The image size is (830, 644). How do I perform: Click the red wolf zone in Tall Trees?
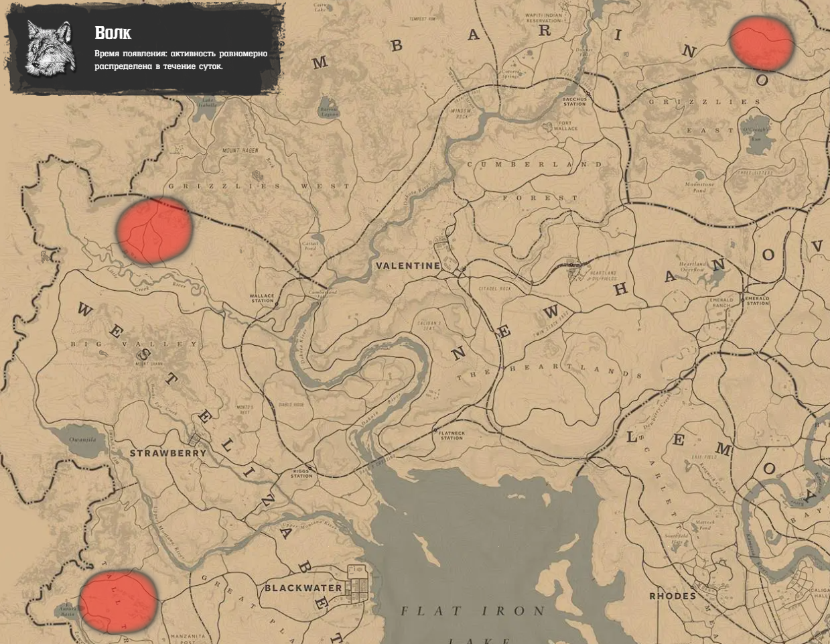119,600
